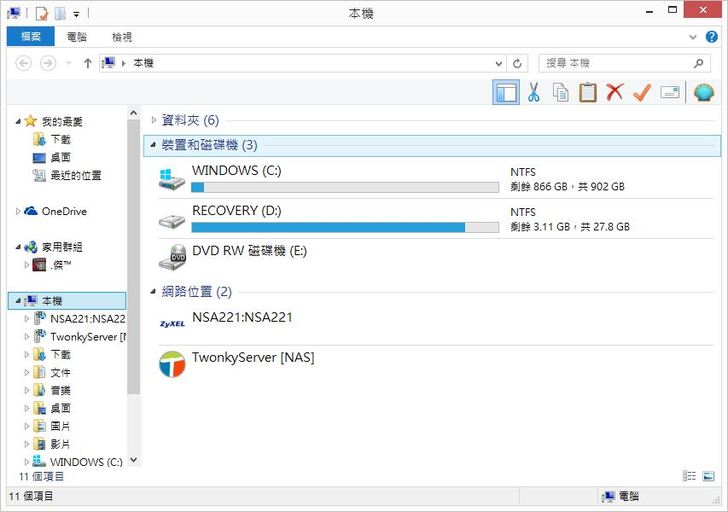Click RECOVERY (D:) capacity usage bar
Viewport: 728px width, 512px height.
[x=345, y=227]
